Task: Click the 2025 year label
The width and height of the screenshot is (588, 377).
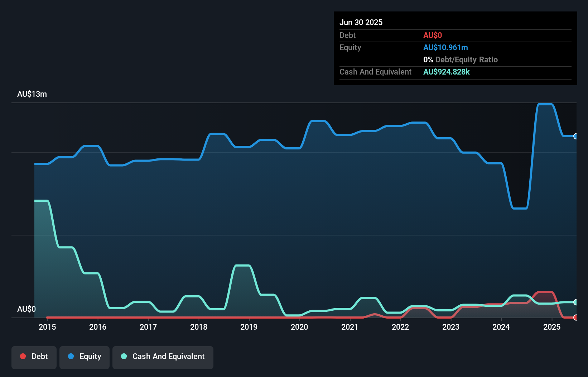Action: 552,327
